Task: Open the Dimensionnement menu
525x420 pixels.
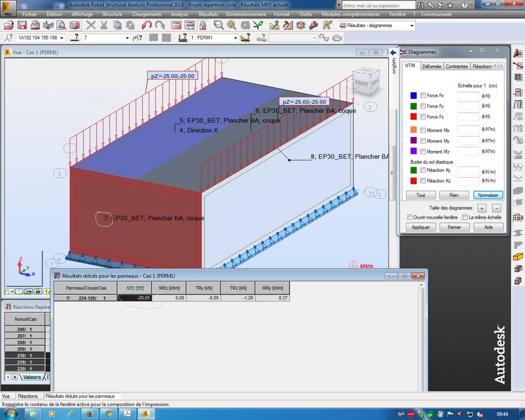Action: pyautogui.click(x=246, y=14)
